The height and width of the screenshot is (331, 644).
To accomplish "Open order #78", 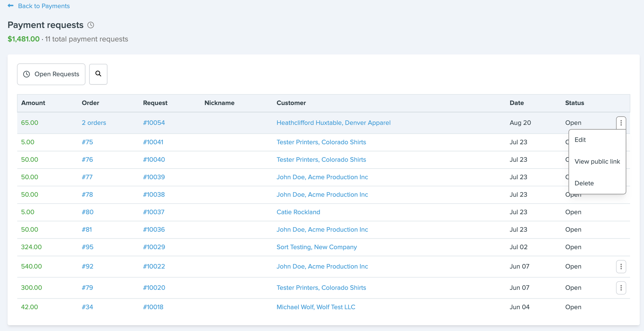I will (x=87, y=194).
